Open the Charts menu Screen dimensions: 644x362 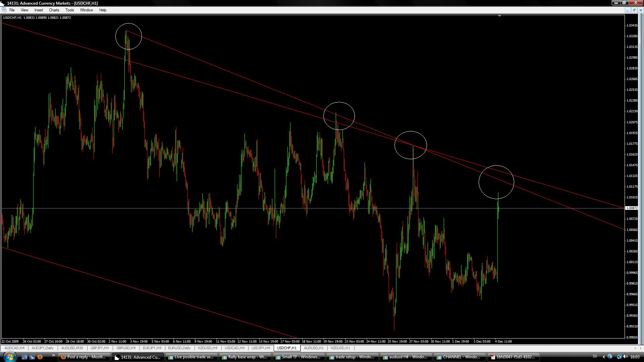54,10
